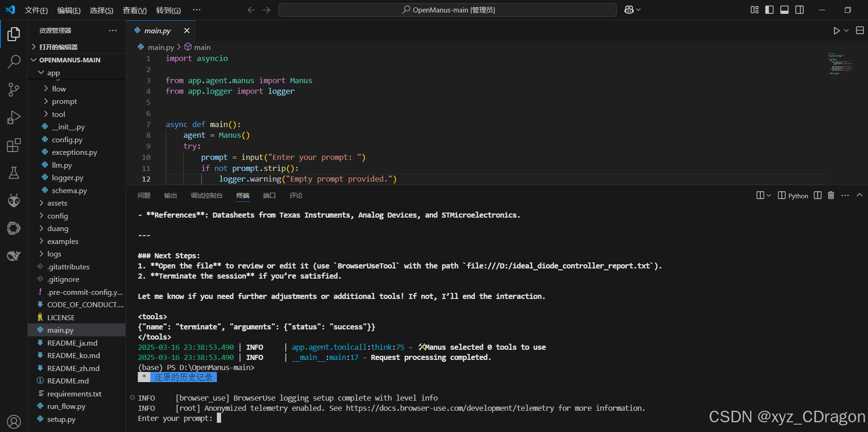Switch to the 端口 panel tab
The height and width of the screenshot is (432, 868).
pos(269,195)
